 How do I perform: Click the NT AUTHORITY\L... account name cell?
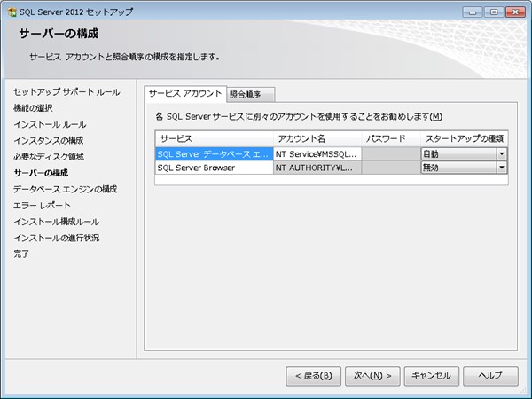click(x=317, y=168)
